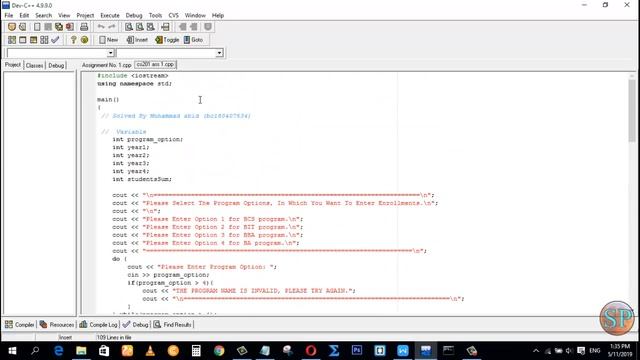Viewport: 640px width, 360px height.
Task: Open the Debug menu in menu bar
Action: [134, 16]
